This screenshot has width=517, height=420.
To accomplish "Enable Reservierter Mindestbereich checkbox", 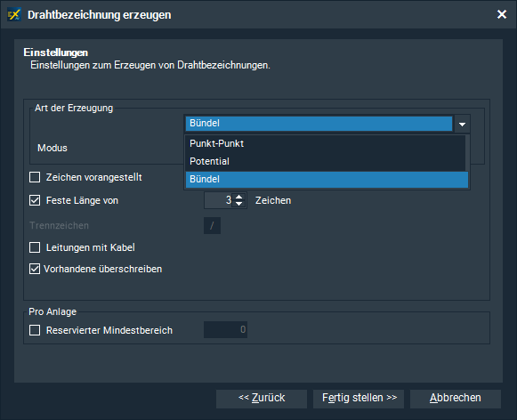I will 35,330.
